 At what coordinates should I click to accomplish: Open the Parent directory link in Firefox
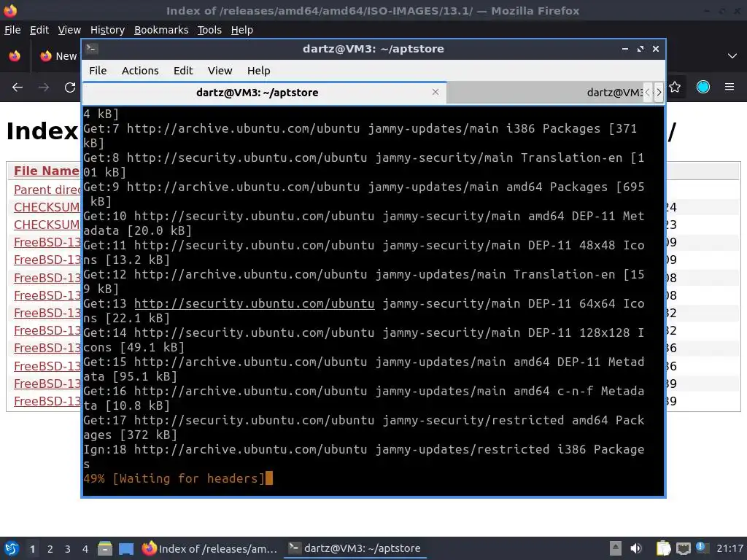pos(47,190)
